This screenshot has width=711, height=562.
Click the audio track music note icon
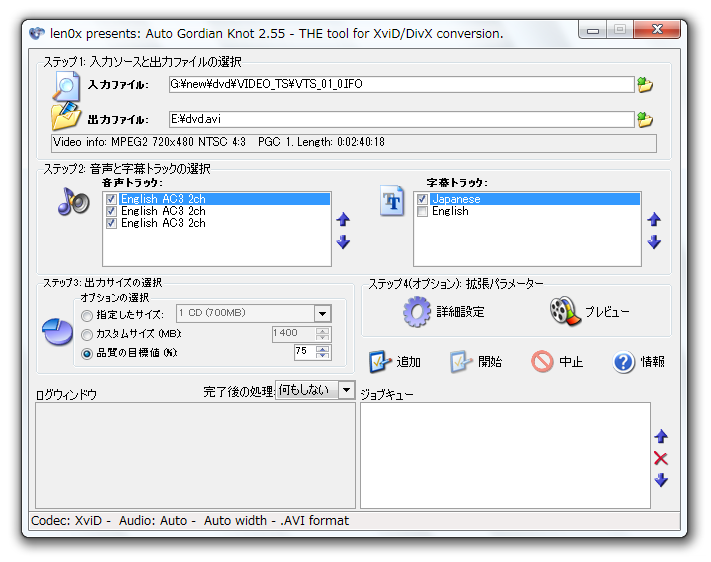(73, 201)
